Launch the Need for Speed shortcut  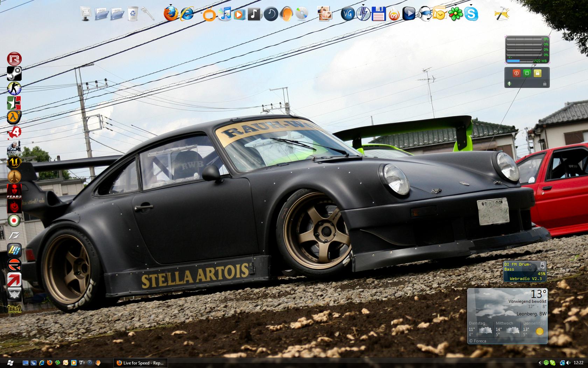click(14, 235)
